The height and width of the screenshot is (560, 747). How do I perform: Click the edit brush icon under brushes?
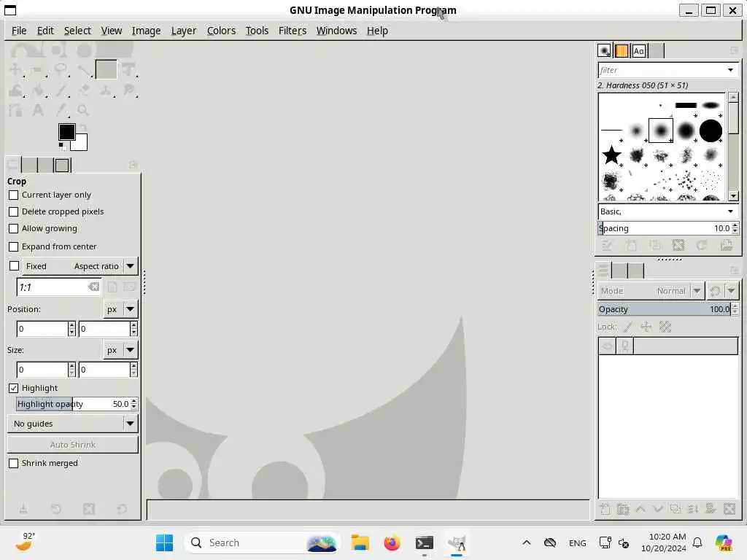point(606,245)
